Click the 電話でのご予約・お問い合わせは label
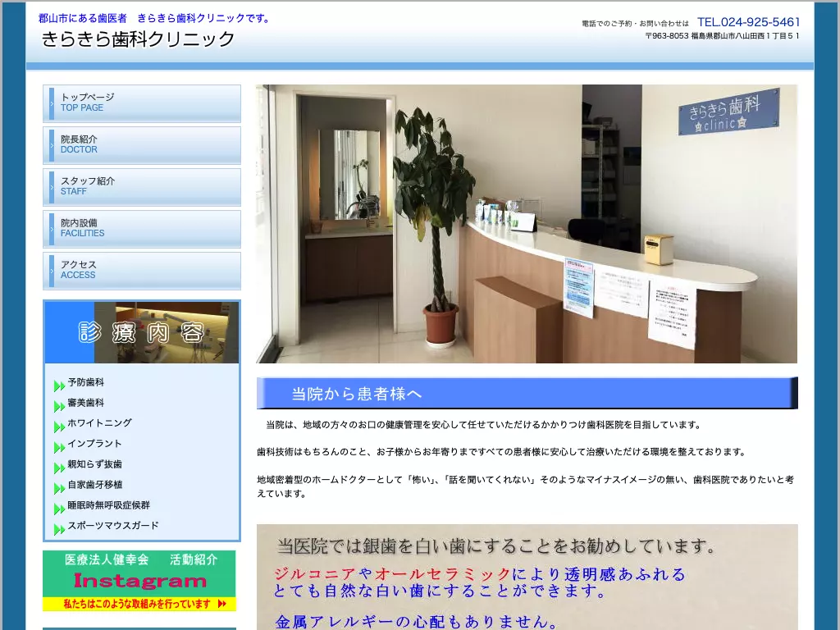This screenshot has height=630, width=840. (x=636, y=24)
